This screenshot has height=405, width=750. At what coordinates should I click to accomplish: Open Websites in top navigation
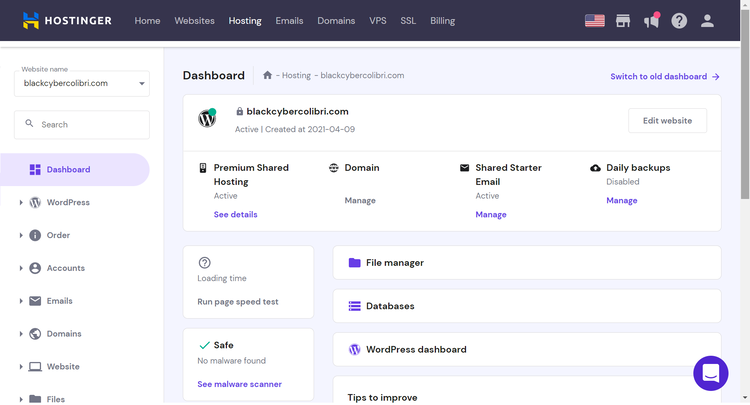194,21
